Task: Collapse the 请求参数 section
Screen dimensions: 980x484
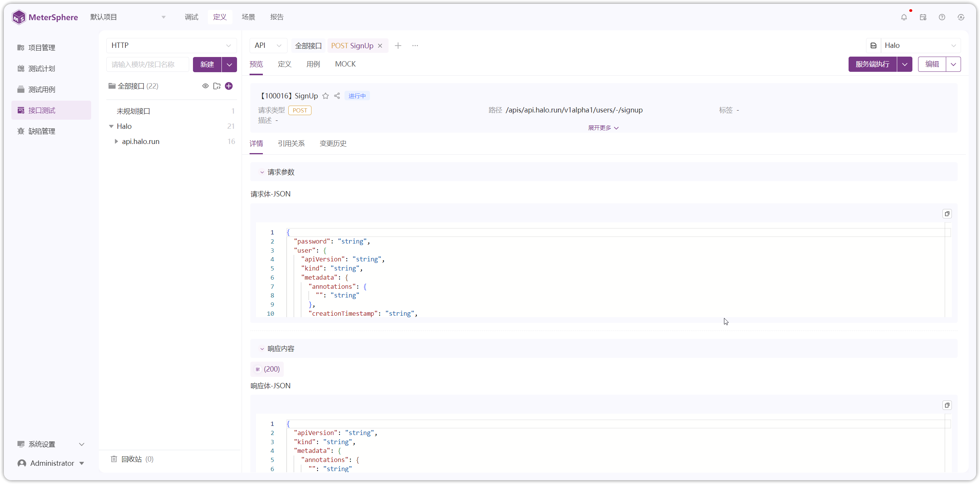Action: click(x=262, y=172)
